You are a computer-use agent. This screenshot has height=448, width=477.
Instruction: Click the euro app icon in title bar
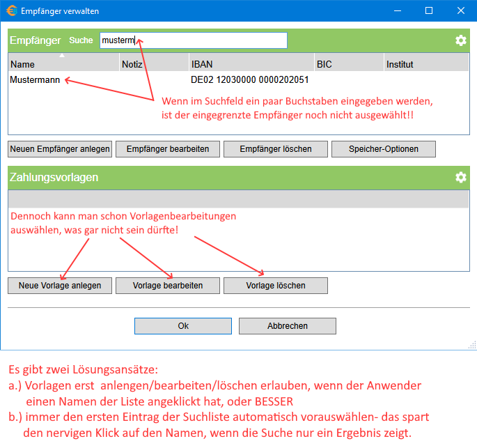pos(12,11)
